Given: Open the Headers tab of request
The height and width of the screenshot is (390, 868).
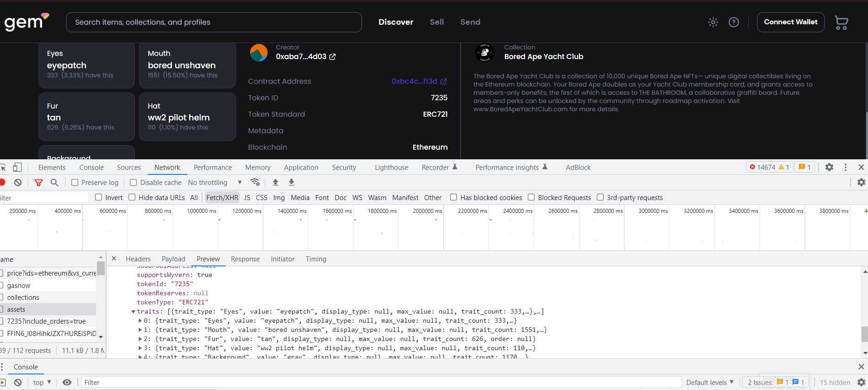Looking at the screenshot, I should pos(138,259).
